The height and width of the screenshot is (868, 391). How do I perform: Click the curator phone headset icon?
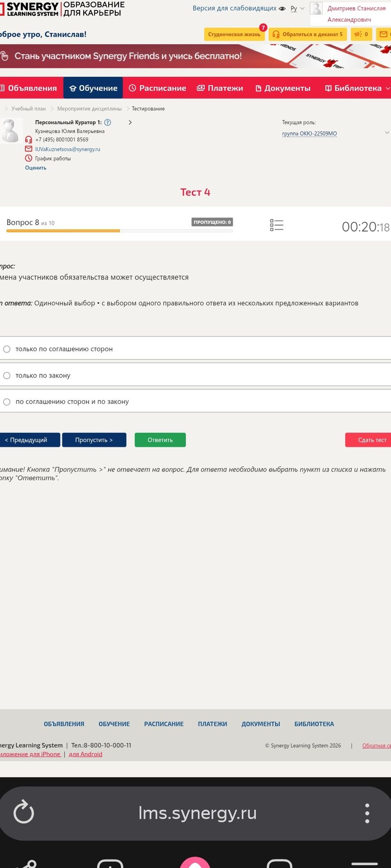29,140
